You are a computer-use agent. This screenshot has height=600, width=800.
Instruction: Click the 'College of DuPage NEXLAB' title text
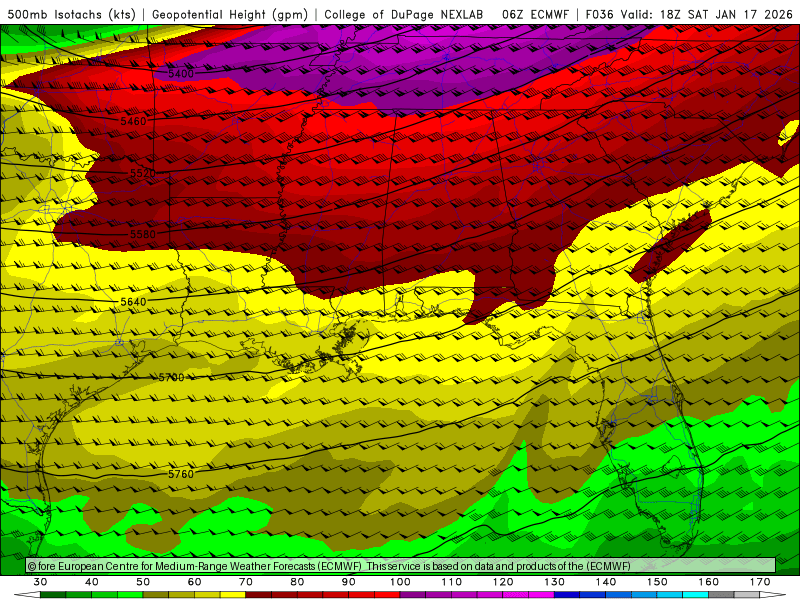point(404,14)
